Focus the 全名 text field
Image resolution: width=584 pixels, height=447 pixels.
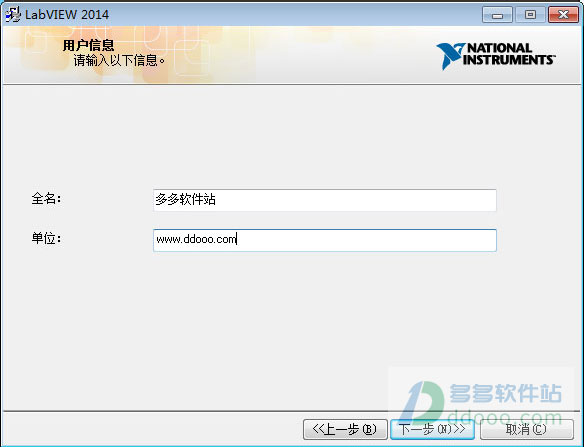(324, 200)
